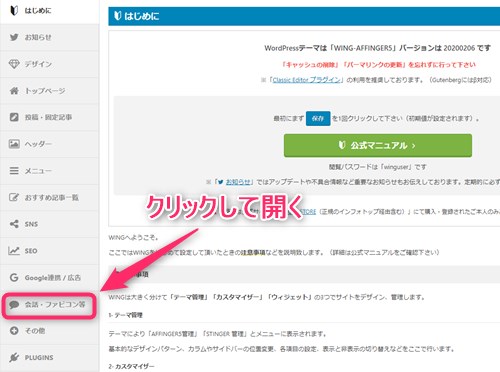The width and height of the screenshot is (500, 372).
Task: Open the お知らせ sidebar tab
Action: coord(49,37)
